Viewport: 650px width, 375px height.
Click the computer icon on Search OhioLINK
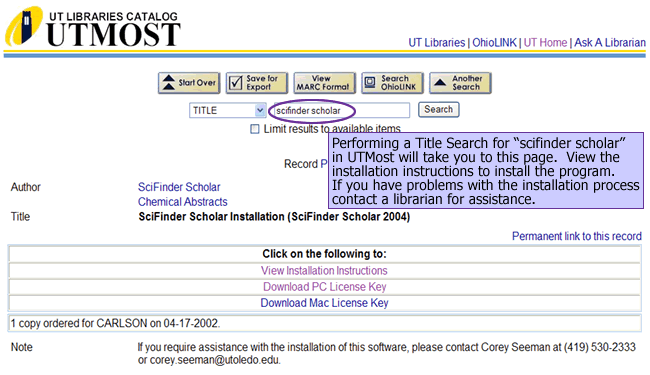coord(370,82)
